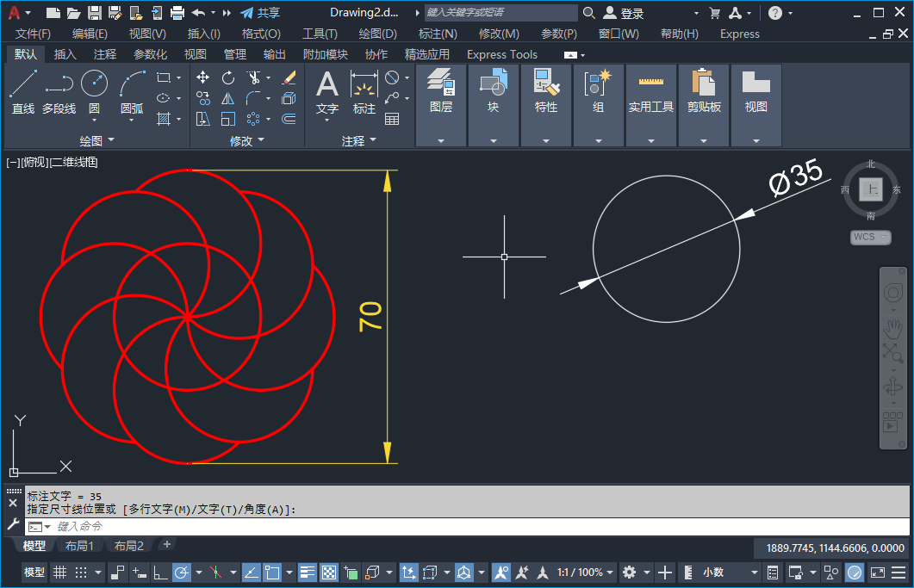The height and width of the screenshot is (588, 914).
Task: Toggle grid display in the status bar
Action: (59, 573)
